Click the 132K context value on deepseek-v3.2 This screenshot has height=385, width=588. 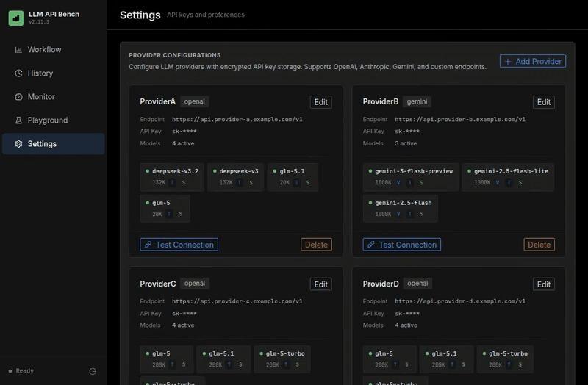click(x=159, y=182)
